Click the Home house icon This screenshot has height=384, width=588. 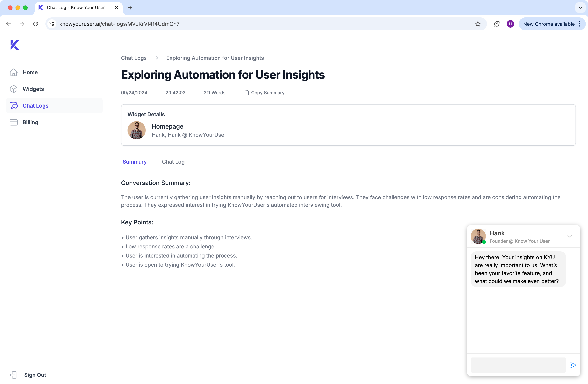click(x=14, y=72)
